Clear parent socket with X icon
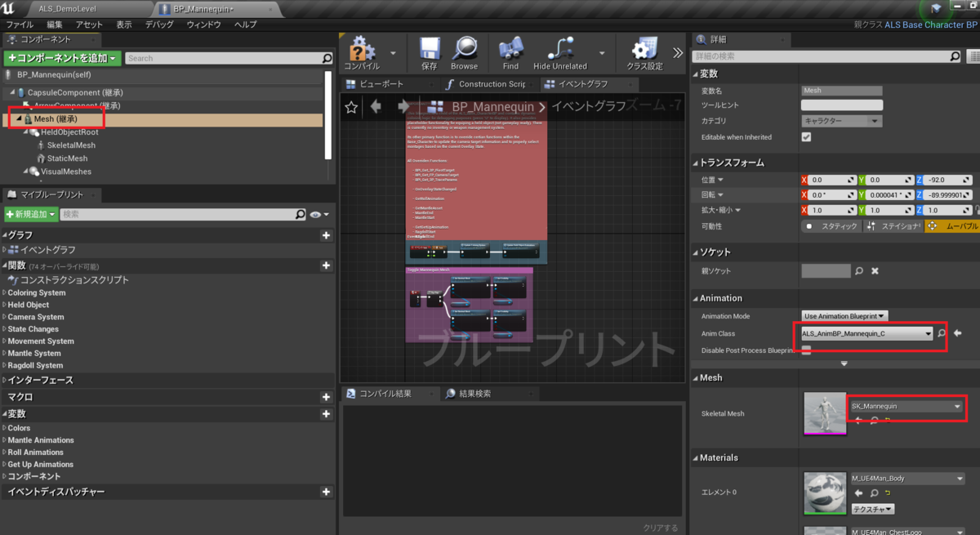The image size is (980, 535). 875,270
